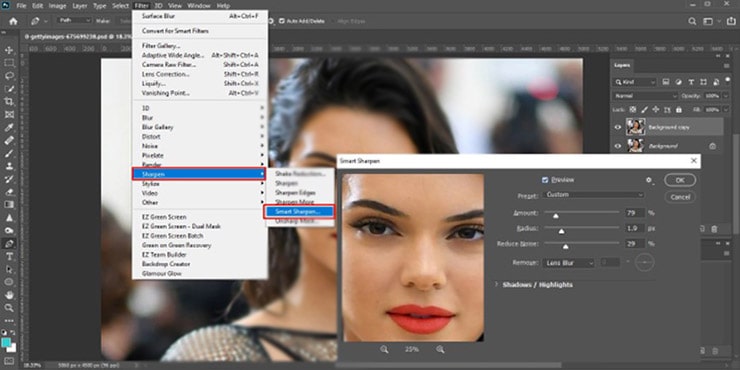
Task: Open the Image menu
Action: tap(58, 6)
